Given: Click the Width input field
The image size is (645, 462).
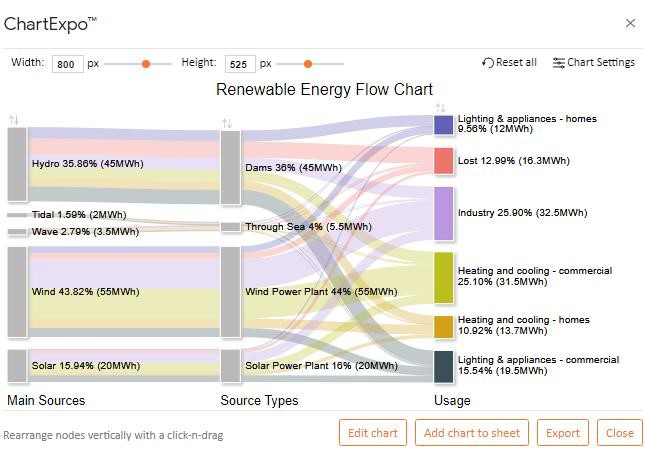Looking at the screenshot, I should coord(68,64).
